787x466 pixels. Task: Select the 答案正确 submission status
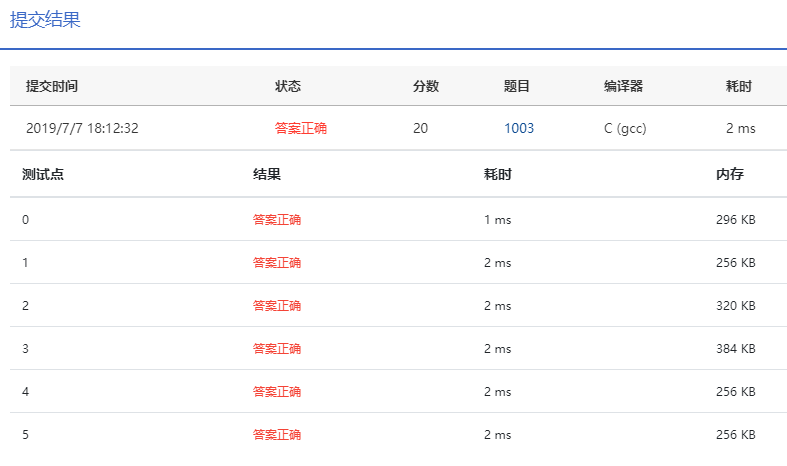[x=301, y=128]
